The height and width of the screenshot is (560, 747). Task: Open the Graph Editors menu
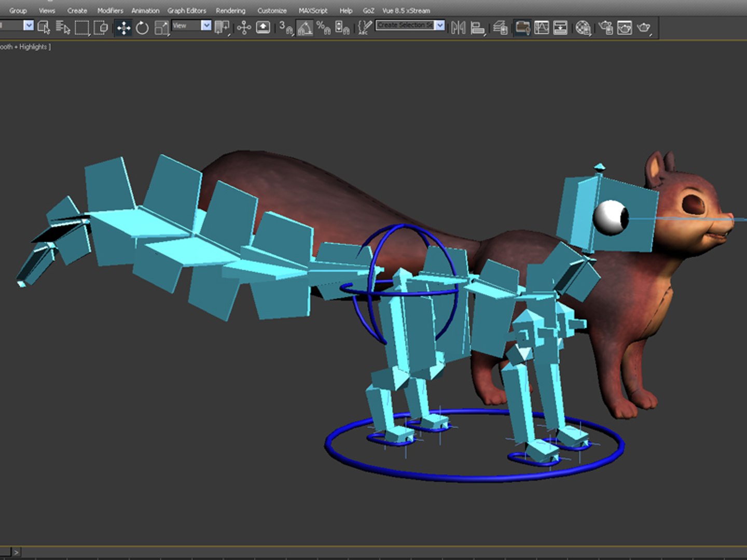coord(187,10)
